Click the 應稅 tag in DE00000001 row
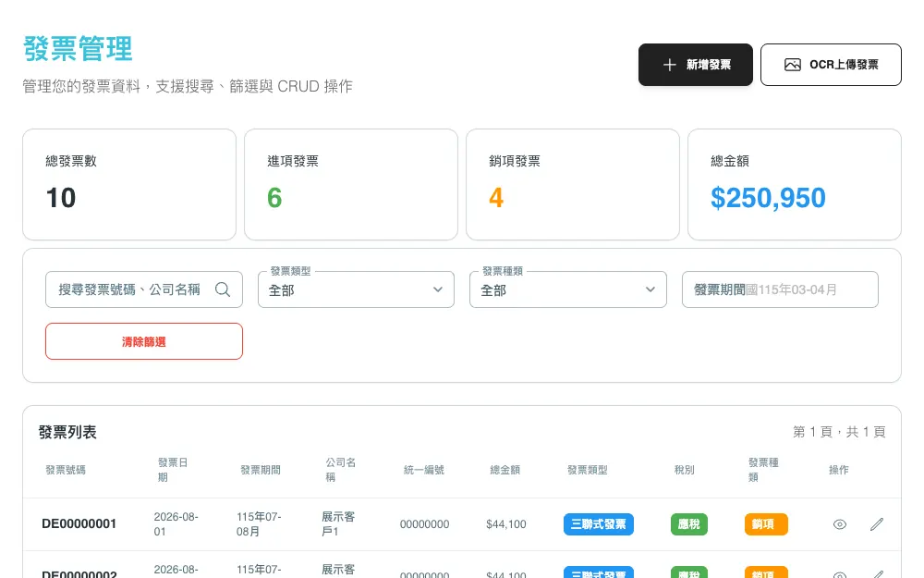This screenshot has height=578, width=924. (x=689, y=524)
